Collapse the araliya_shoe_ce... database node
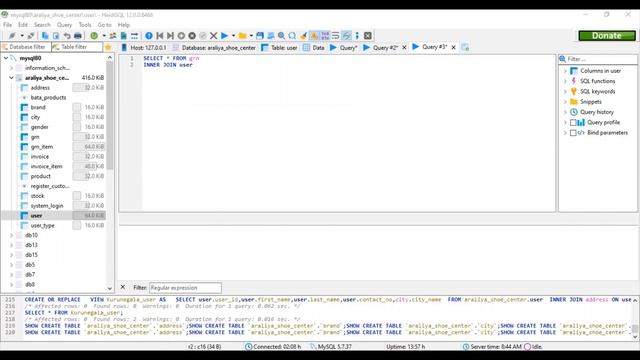 tap(11, 78)
